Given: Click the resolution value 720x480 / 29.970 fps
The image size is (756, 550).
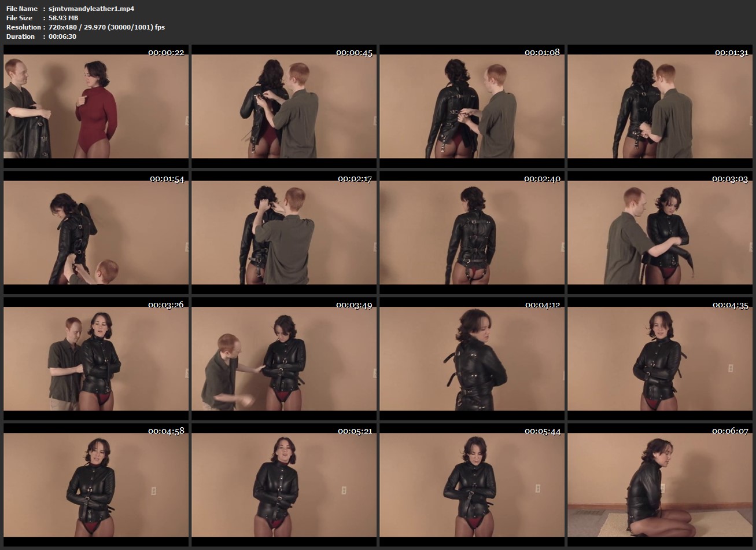Looking at the screenshot, I should pos(106,27).
